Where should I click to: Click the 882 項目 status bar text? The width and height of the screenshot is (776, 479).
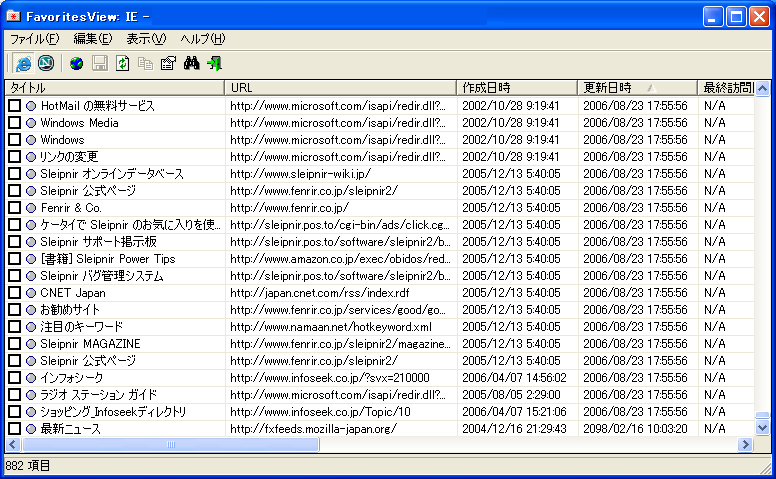pyautogui.click(x=28, y=466)
